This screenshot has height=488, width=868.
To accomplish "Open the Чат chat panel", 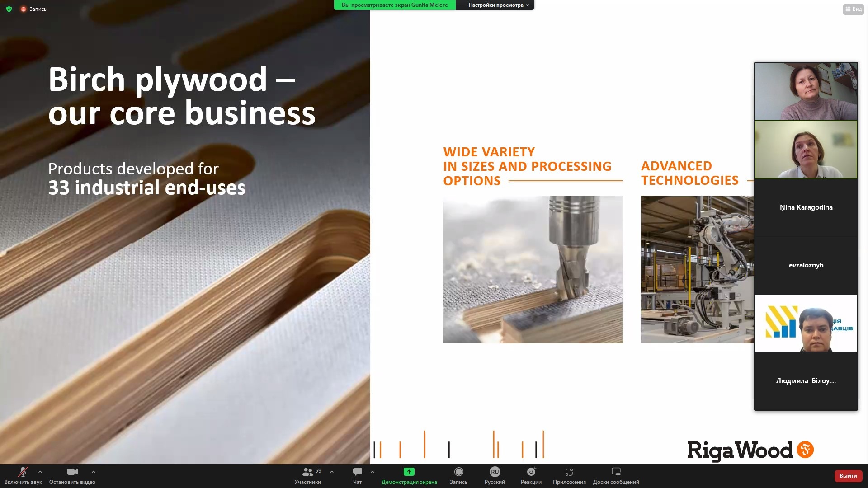I will click(x=357, y=472).
